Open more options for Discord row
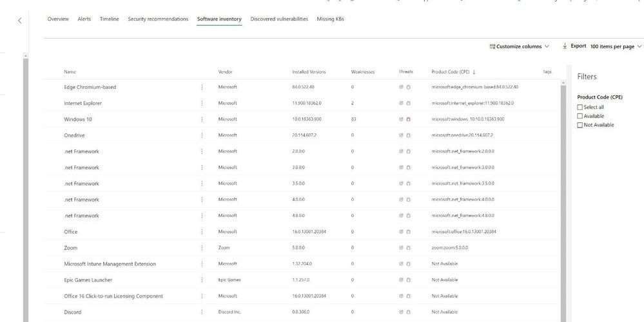644x322 pixels. point(202,312)
